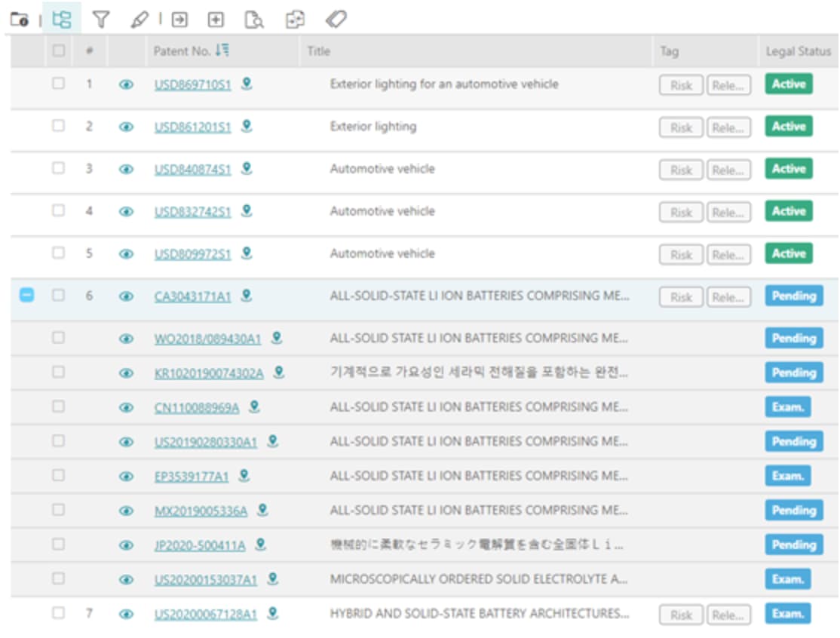Click map pin next to USD809972S1
This screenshot has width=840, height=638.
247,253
